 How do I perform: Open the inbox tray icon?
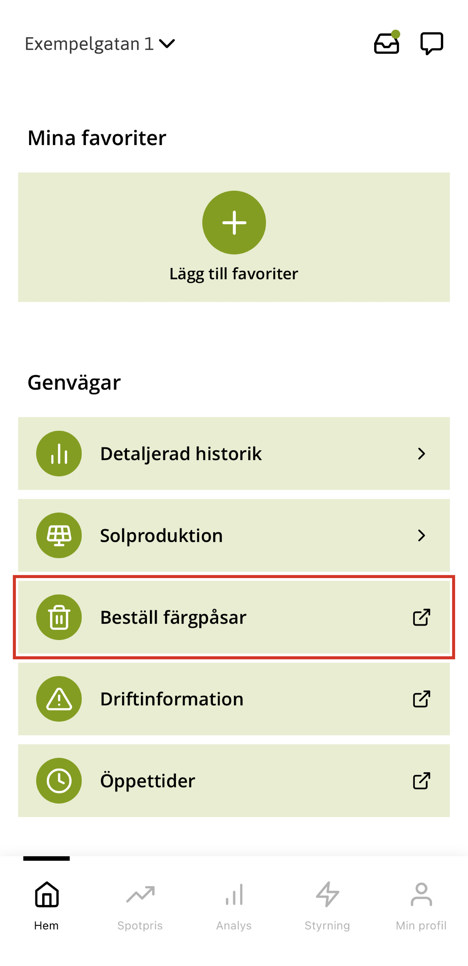pos(387,43)
